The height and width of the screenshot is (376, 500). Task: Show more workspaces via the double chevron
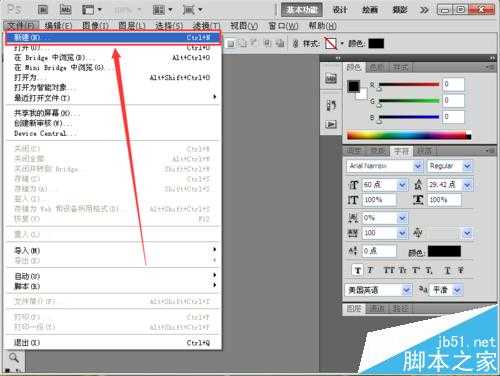coord(424,10)
